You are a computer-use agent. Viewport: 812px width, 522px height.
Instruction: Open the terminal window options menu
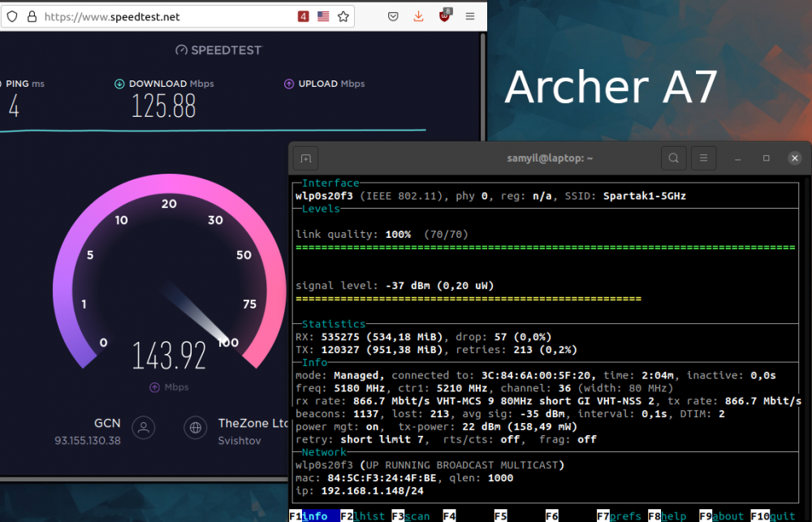click(703, 157)
